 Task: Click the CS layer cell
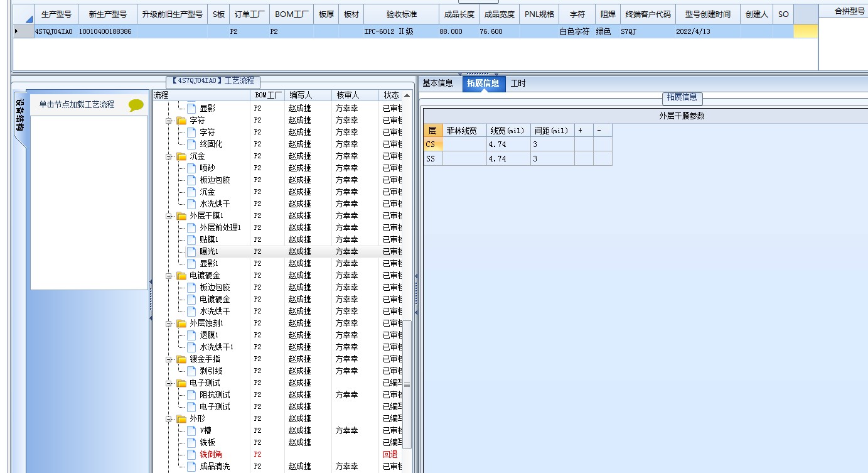(433, 144)
